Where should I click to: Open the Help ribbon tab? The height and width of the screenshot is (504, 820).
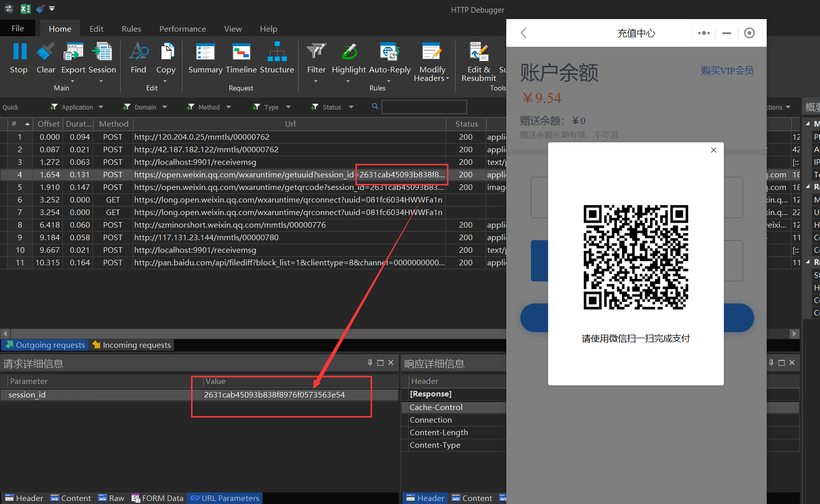(268, 29)
